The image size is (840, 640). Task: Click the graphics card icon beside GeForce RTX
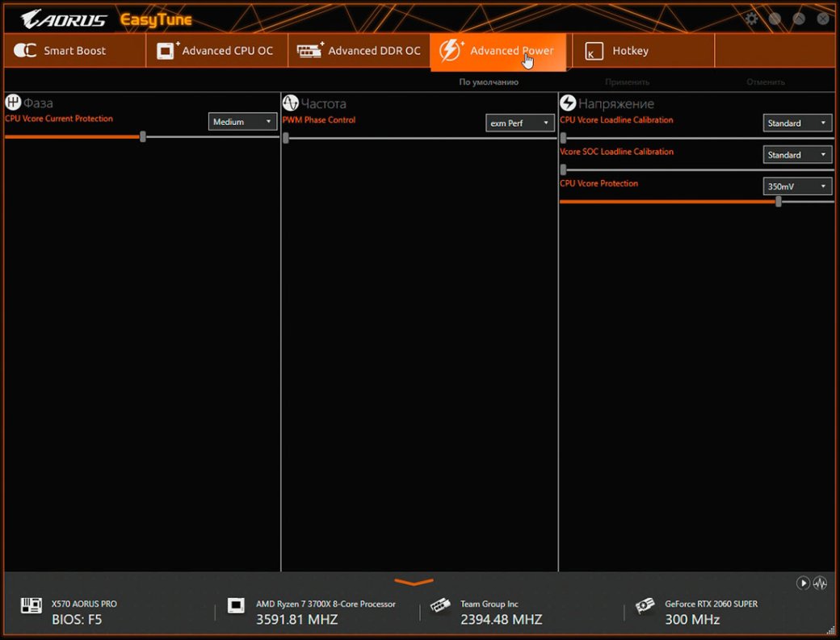[645, 606]
